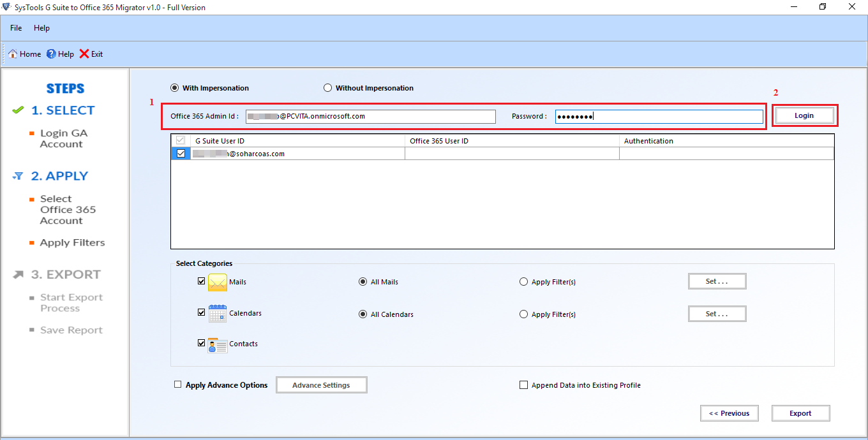Toggle the select-all checkbox in the table header
The height and width of the screenshot is (440, 868).
[181, 140]
